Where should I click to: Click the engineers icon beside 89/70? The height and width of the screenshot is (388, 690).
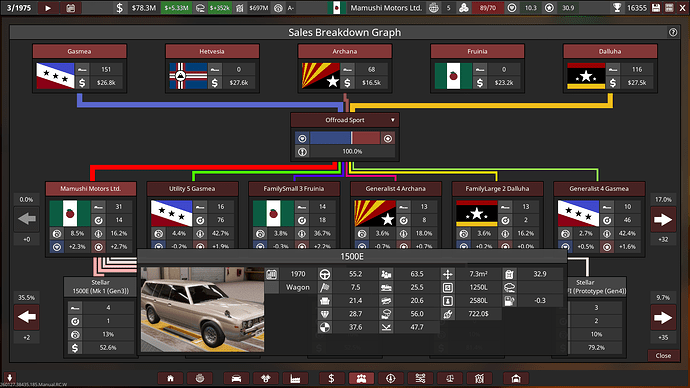pyautogui.click(x=463, y=8)
